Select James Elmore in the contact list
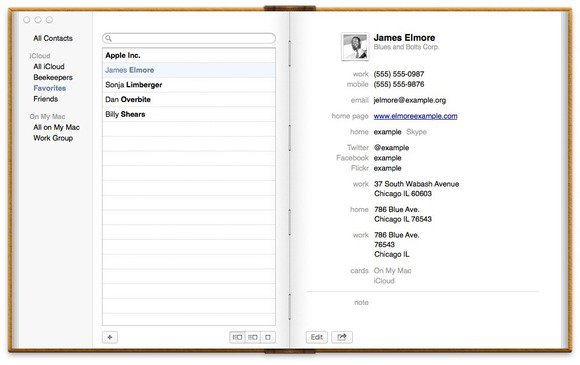Image resolution: width=580 pixels, height=365 pixels. point(189,70)
